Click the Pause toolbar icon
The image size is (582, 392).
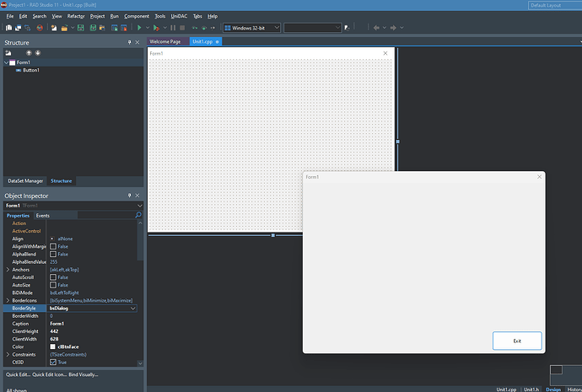coord(173,28)
